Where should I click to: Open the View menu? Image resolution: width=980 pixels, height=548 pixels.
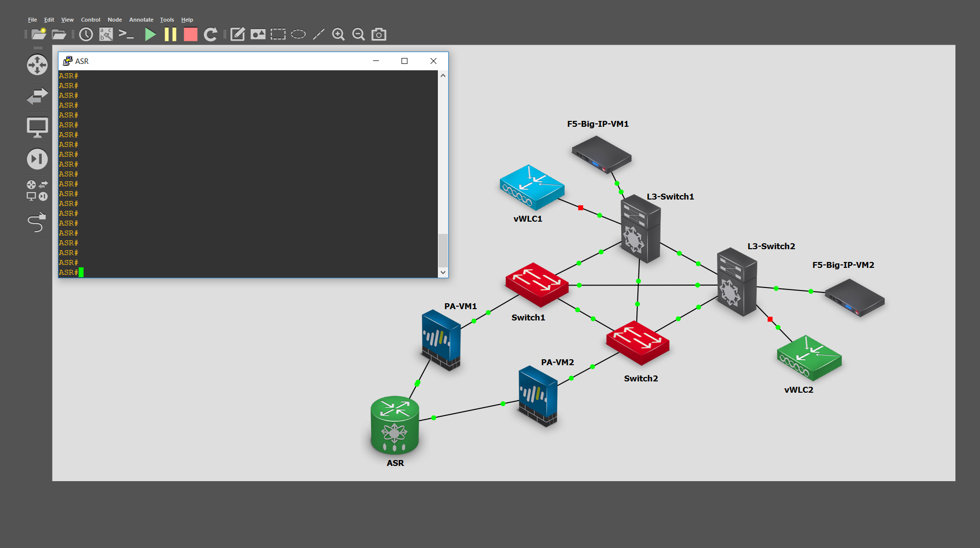pyautogui.click(x=67, y=20)
